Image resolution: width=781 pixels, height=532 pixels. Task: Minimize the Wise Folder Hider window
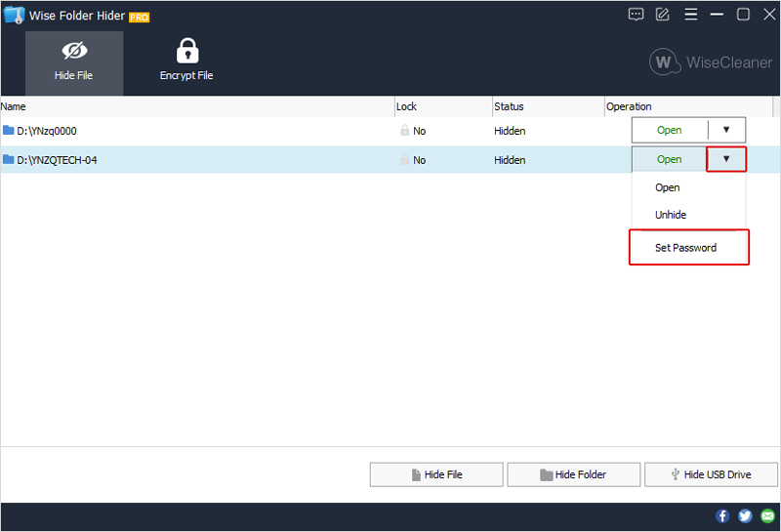coord(717,15)
